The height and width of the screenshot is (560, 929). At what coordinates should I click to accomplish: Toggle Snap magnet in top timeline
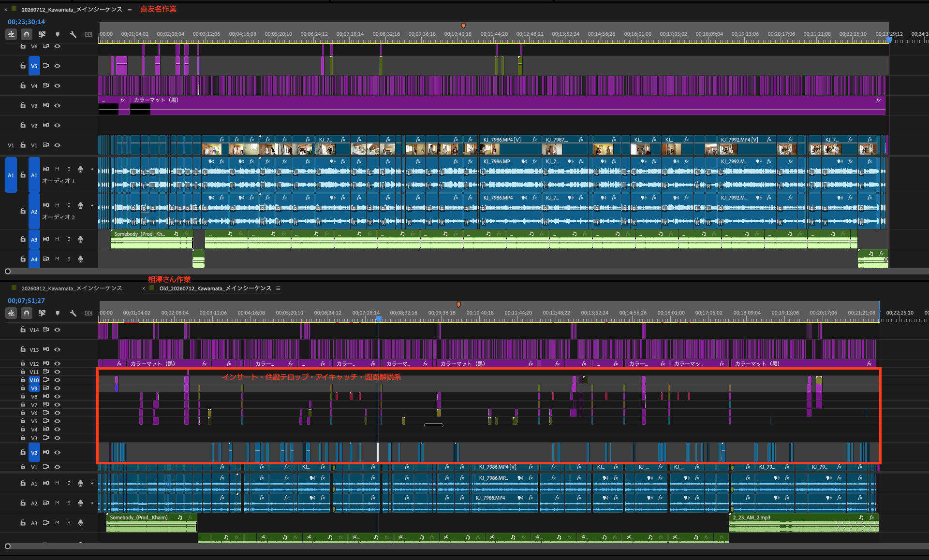point(27,34)
